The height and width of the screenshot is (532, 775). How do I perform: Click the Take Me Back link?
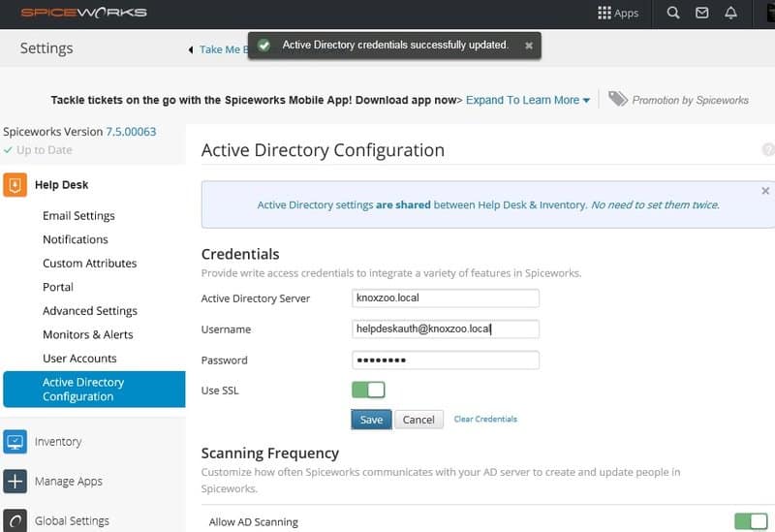click(x=224, y=50)
